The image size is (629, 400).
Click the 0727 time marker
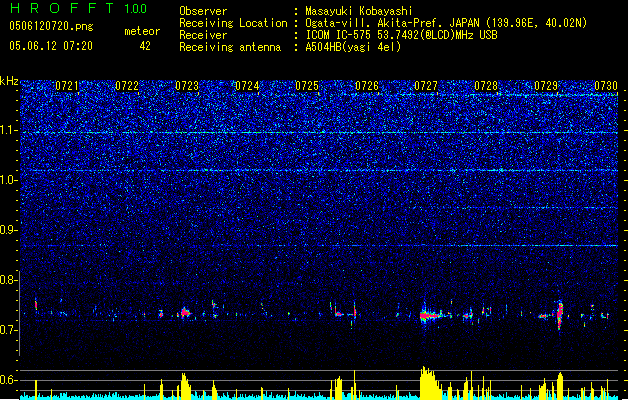tap(426, 86)
